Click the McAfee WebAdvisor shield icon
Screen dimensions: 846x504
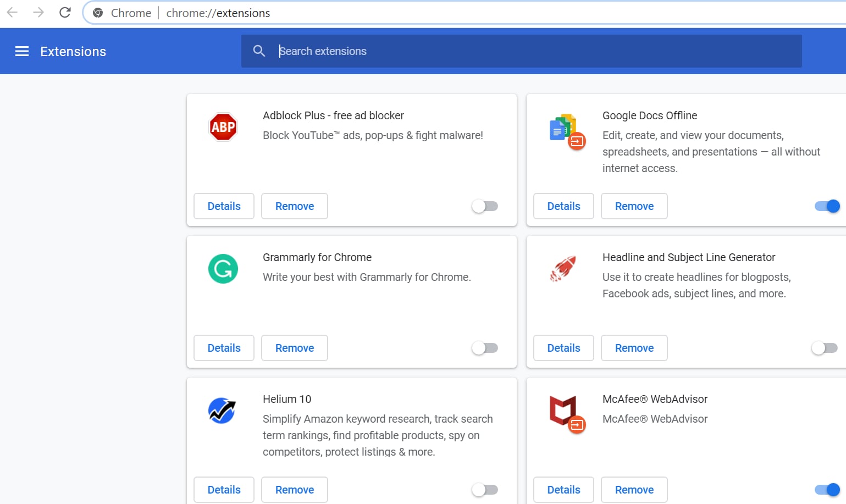pyautogui.click(x=567, y=414)
